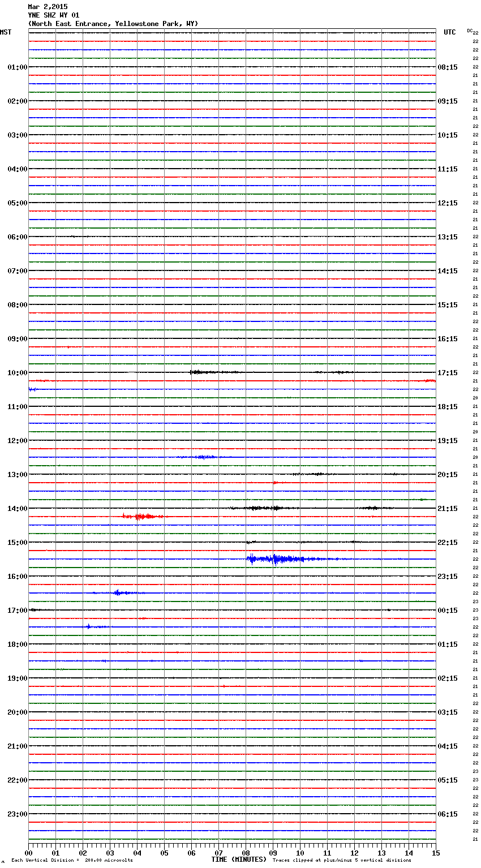
Task: Click the 08:15 UTC time label
Action: (x=448, y=67)
